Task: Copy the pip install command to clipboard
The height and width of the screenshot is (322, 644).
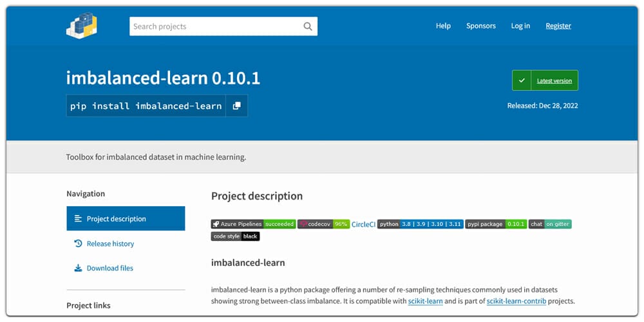Action: click(236, 106)
